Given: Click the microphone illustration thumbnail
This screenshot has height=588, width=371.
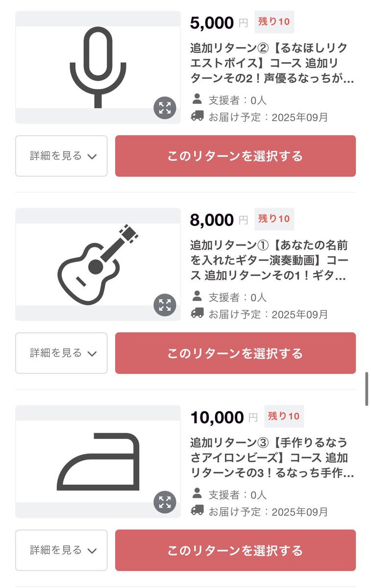Looking at the screenshot, I should pyautogui.click(x=98, y=67).
